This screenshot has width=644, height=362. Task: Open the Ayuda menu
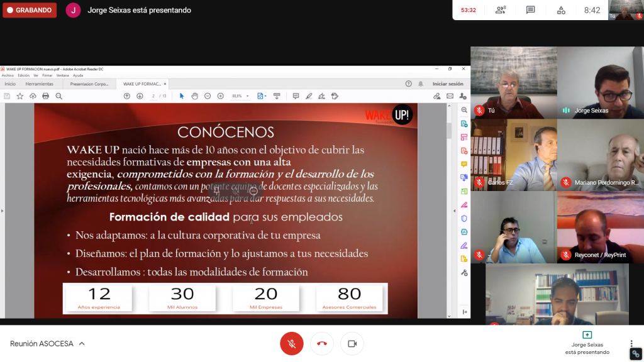click(78, 75)
